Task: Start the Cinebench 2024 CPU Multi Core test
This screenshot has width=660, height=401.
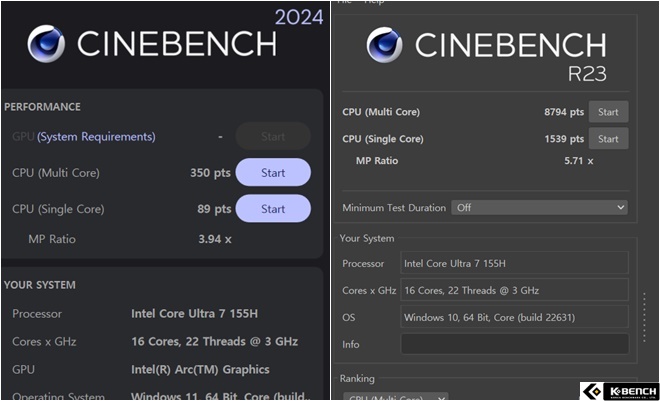Action: coord(273,173)
